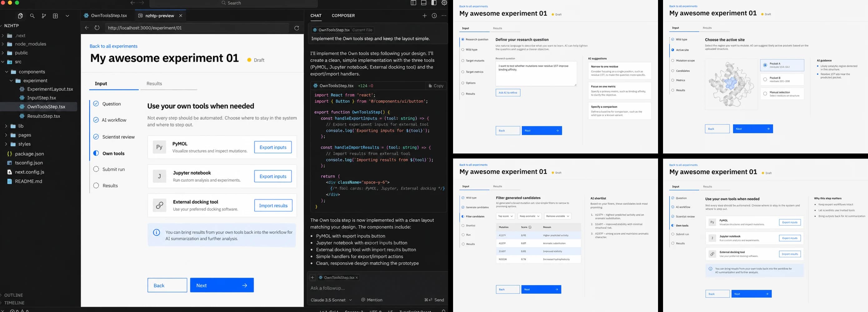Switch to the COMPOSER tab
Screen dimensions: 868x312
[343, 16]
